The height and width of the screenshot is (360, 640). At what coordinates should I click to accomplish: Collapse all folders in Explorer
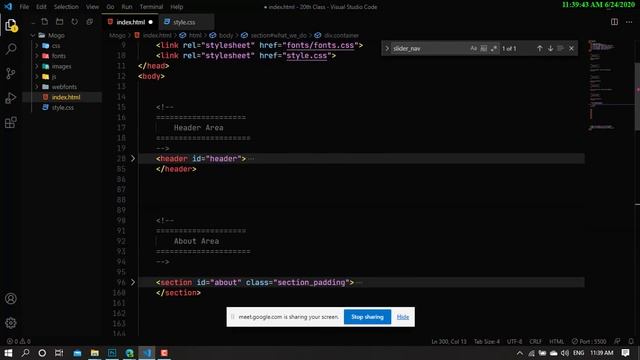pos(90,22)
